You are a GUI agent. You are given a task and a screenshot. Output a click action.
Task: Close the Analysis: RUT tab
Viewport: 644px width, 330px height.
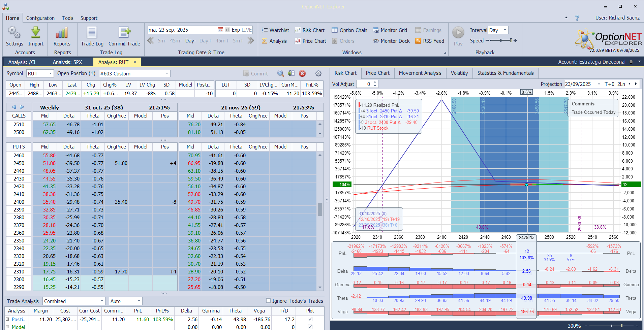(135, 62)
